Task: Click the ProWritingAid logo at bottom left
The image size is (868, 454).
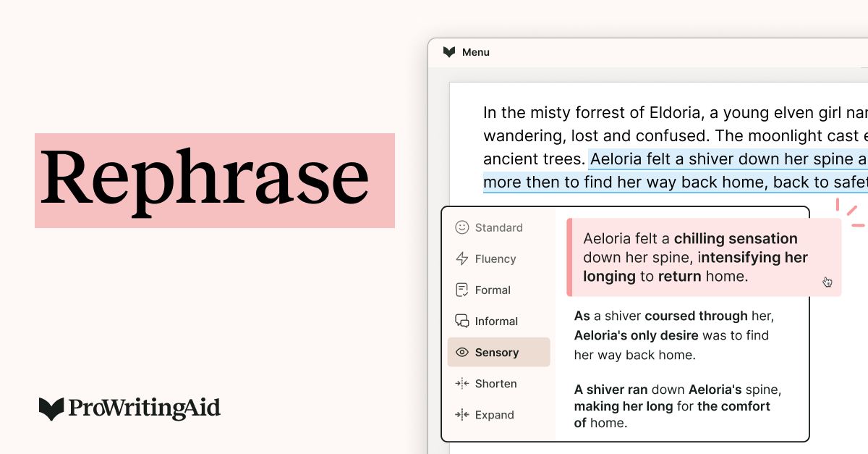Action: point(129,408)
